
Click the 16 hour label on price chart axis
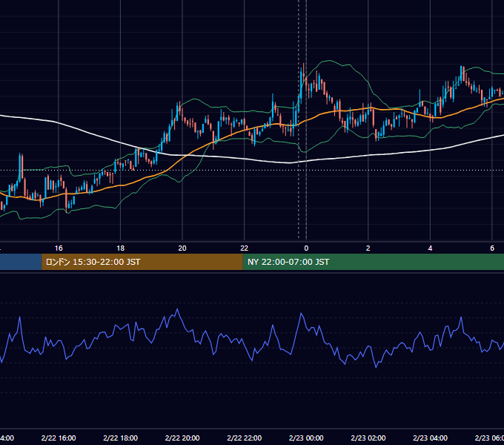59,248
